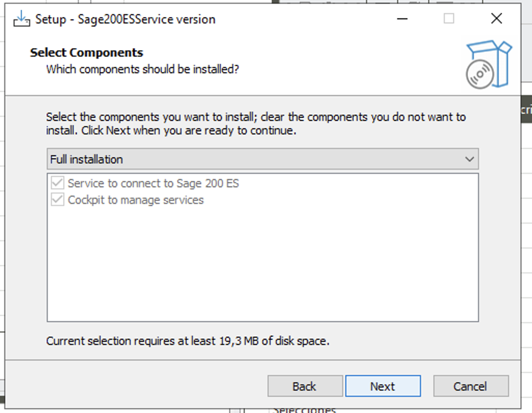532x413 pixels.
Task: Select the Service to connect to Sage 200 ES label
Action: (153, 183)
